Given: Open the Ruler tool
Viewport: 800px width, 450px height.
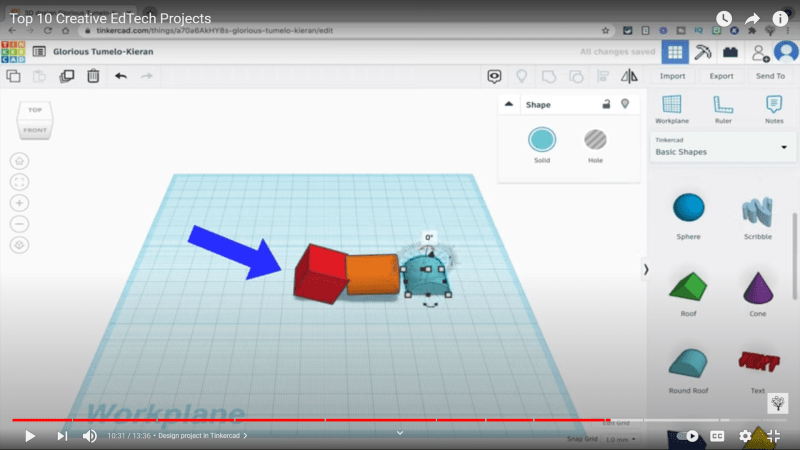Looking at the screenshot, I should 722,108.
